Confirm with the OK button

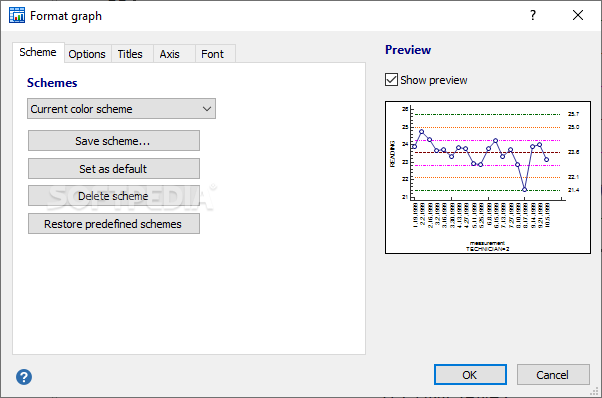tap(470, 375)
